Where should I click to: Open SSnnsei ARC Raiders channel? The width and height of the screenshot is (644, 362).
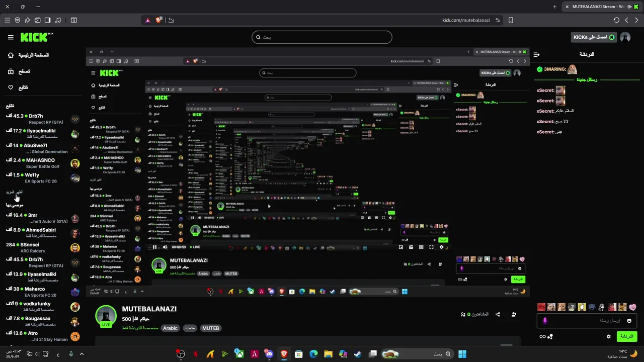42,248
